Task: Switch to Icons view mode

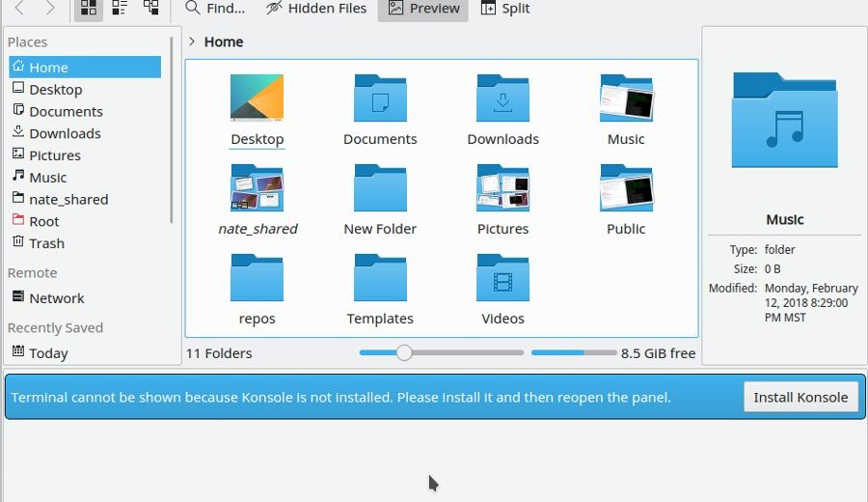Action: tap(89, 9)
